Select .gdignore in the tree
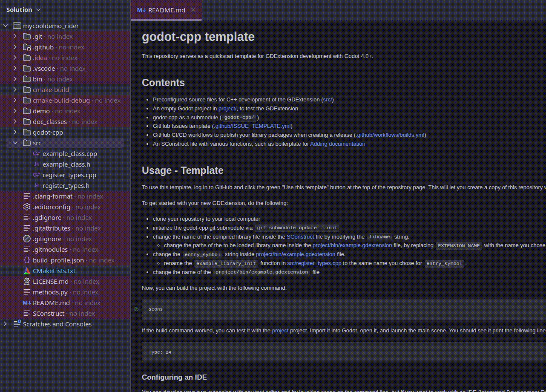Viewport: 546px width, 392px height. click(47, 218)
